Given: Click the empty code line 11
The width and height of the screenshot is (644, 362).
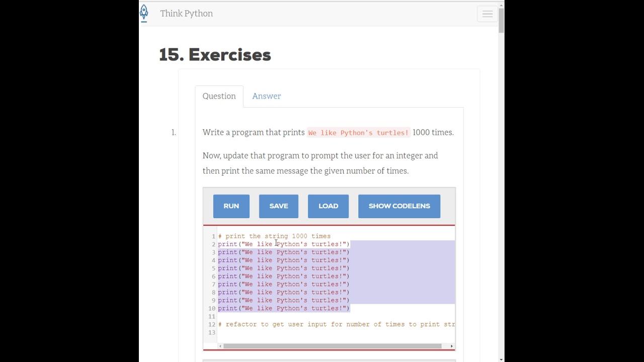Looking at the screenshot, I should [x=336, y=316].
